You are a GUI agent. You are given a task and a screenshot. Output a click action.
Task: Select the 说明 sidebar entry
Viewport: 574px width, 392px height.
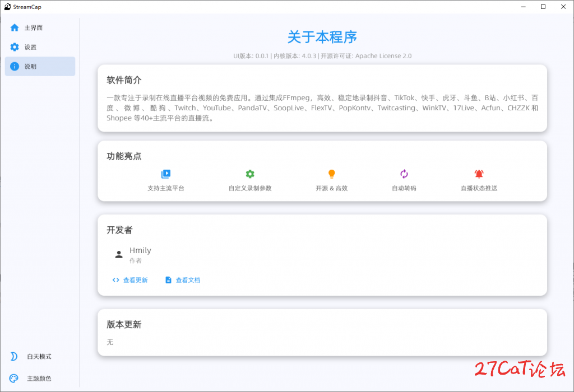coord(30,67)
